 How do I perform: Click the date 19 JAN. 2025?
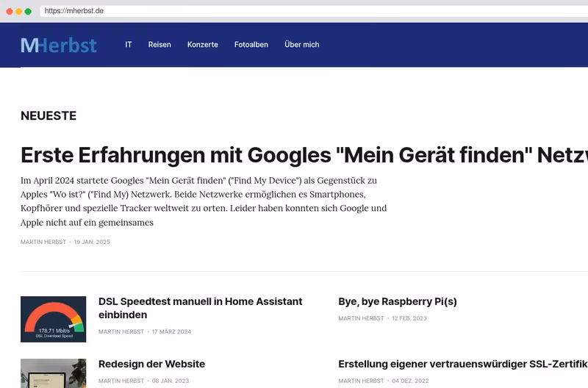(x=92, y=242)
